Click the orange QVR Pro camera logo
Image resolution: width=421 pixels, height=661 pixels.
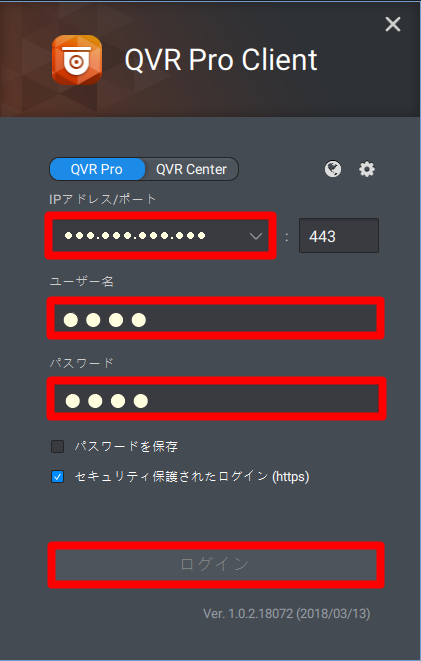pos(77,60)
